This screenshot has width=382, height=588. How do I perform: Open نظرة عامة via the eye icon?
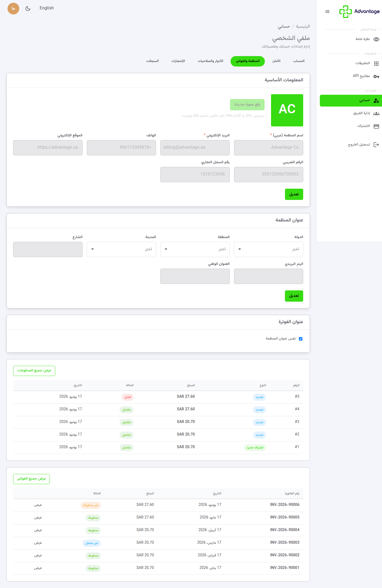(376, 39)
